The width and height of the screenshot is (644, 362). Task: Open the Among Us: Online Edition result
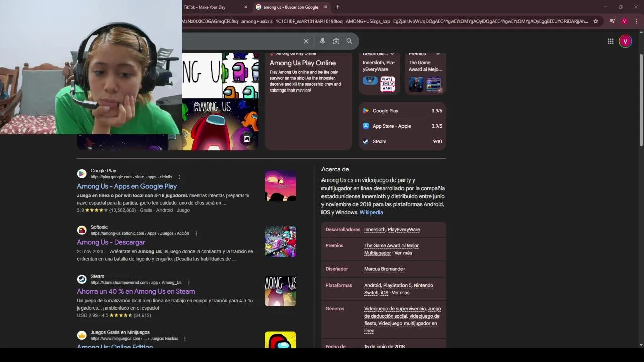[x=115, y=346]
